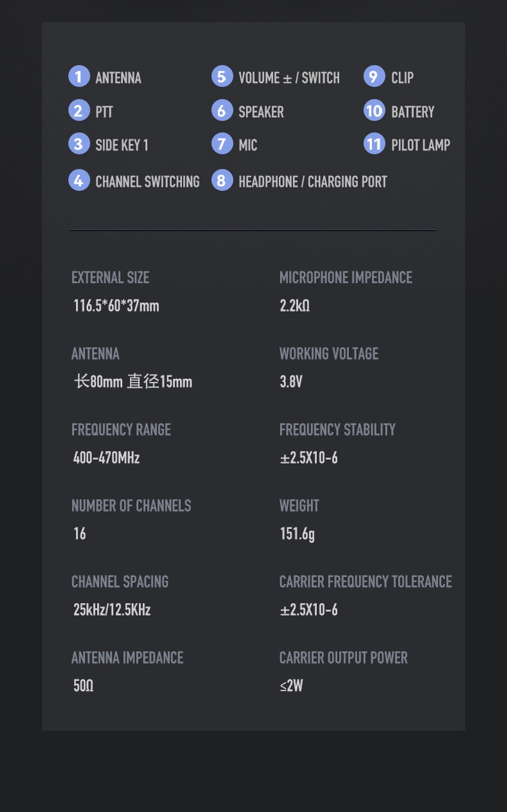Select the 400-470MHz frequency range value
507x812 pixels.
[x=106, y=457]
